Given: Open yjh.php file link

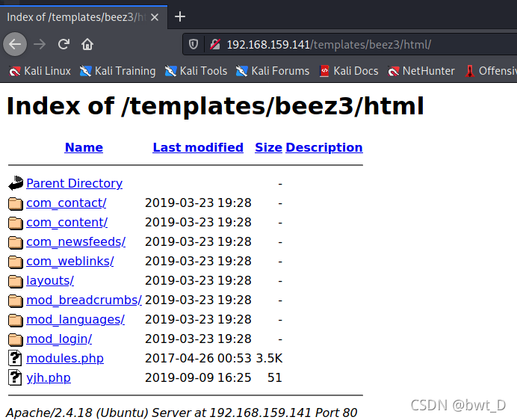Looking at the screenshot, I should [49, 378].
